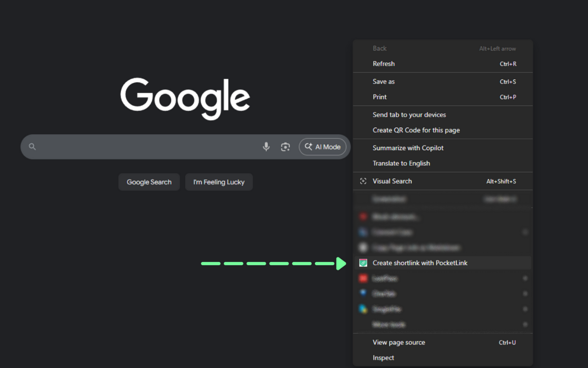Select Inspect in context menu
Screen dimensions: 588x368
[x=443, y=358]
